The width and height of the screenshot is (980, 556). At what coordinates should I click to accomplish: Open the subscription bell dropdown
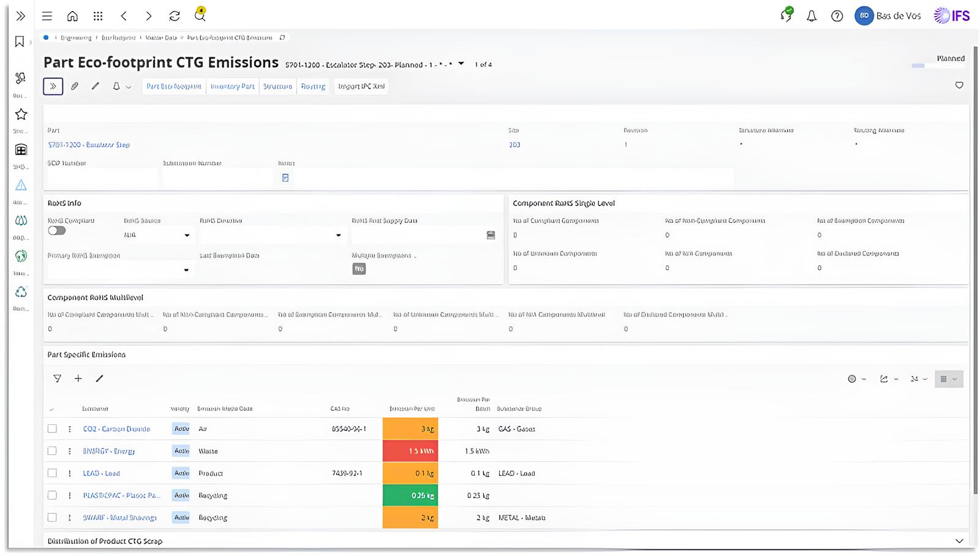pyautogui.click(x=121, y=86)
